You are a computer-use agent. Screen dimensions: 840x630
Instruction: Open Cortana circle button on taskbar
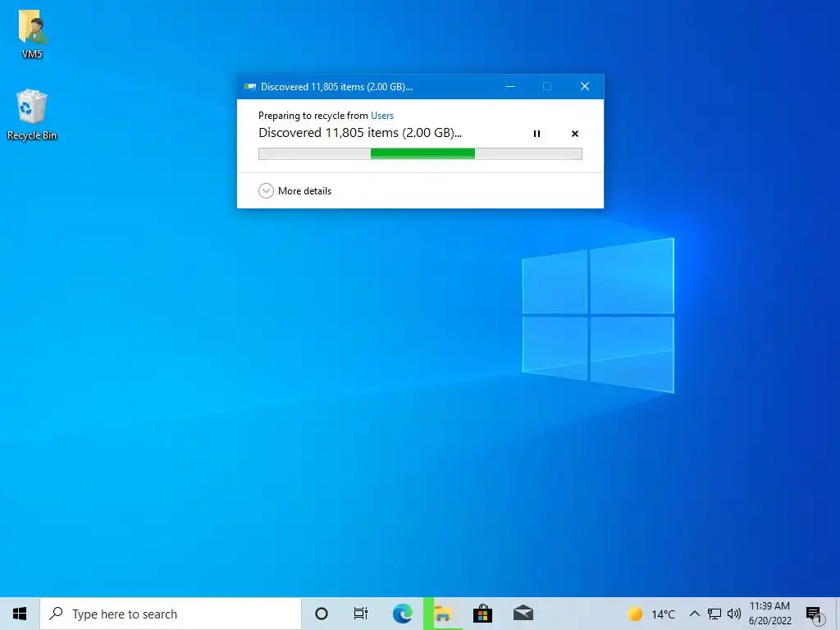pos(322,614)
